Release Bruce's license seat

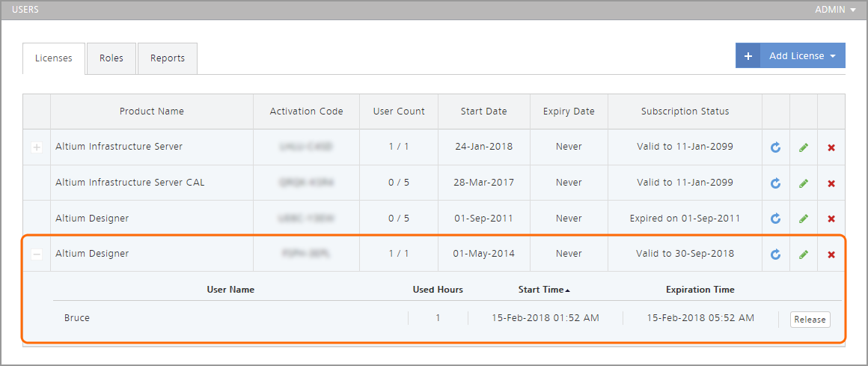click(x=810, y=320)
